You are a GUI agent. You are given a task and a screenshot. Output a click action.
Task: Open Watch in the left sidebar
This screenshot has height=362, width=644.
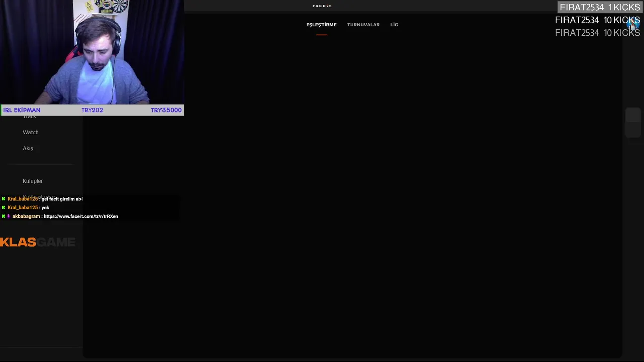pyautogui.click(x=31, y=132)
